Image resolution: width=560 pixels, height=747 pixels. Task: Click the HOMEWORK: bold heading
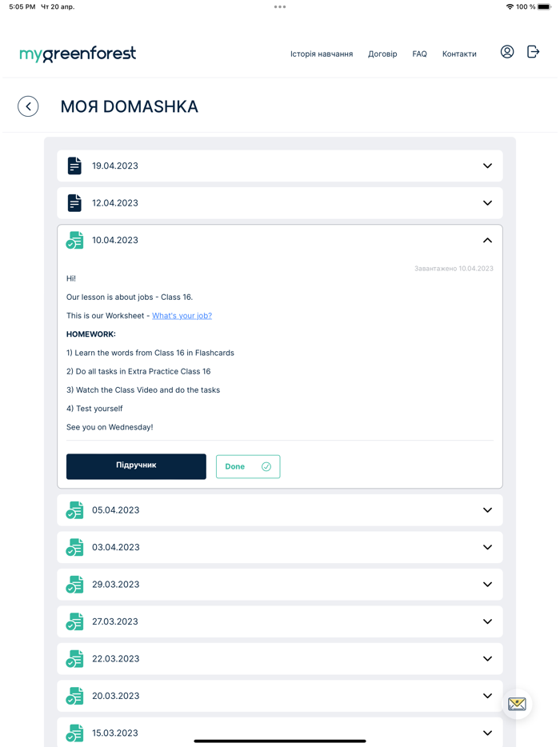[91, 334]
